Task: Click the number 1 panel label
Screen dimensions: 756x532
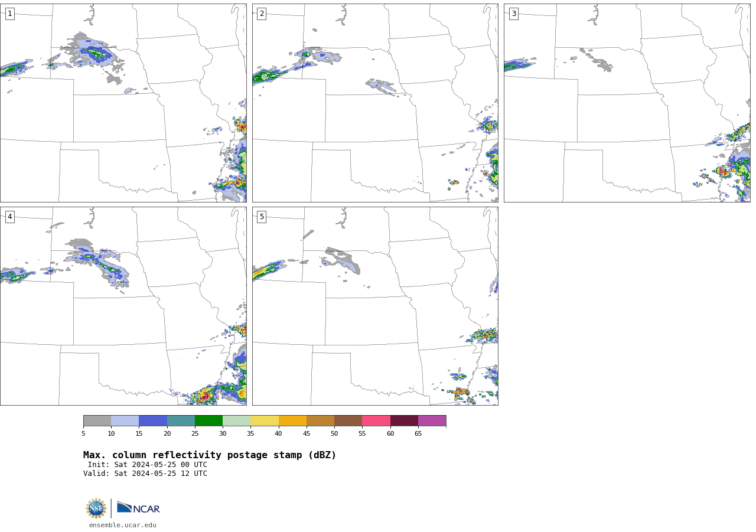Action: [x=10, y=14]
